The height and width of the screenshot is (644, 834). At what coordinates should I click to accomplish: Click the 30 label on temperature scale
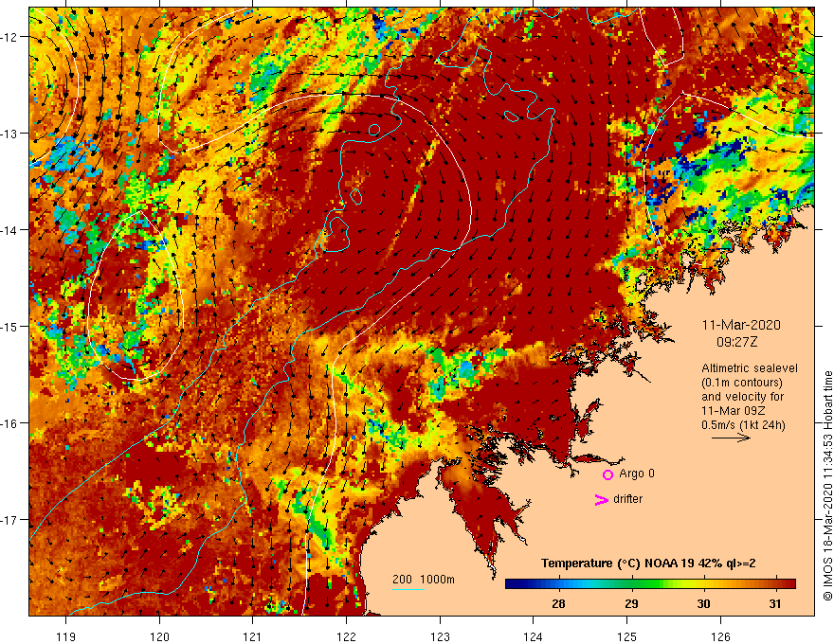703,603
